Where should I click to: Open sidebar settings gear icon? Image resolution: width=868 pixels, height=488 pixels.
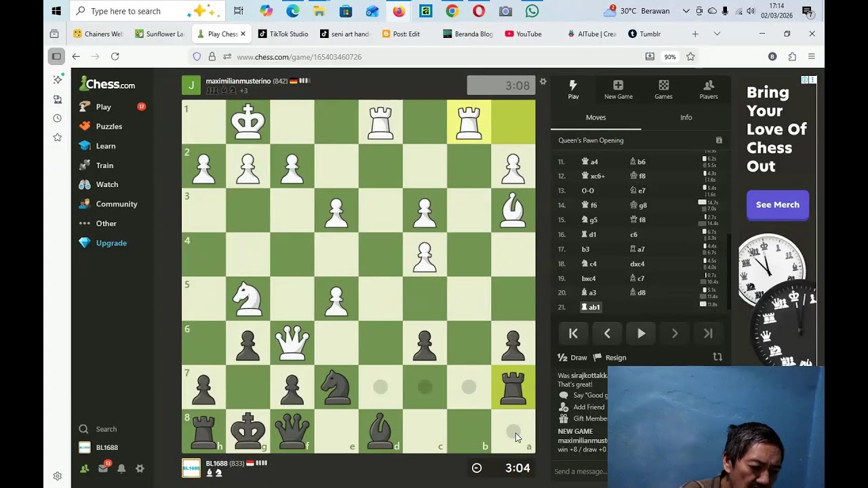pos(140,468)
